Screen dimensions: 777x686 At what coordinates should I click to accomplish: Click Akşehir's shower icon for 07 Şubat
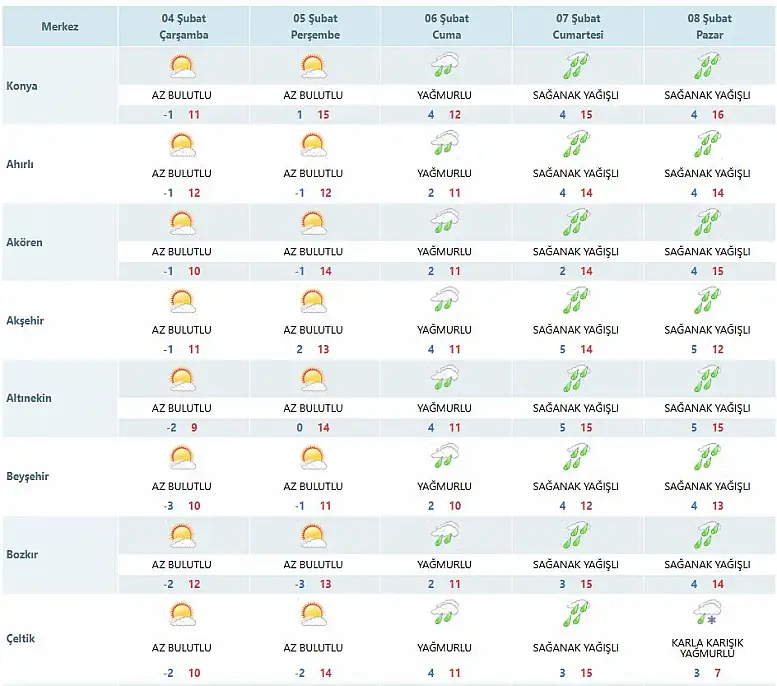pyautogui.click(x=576, y=301)
